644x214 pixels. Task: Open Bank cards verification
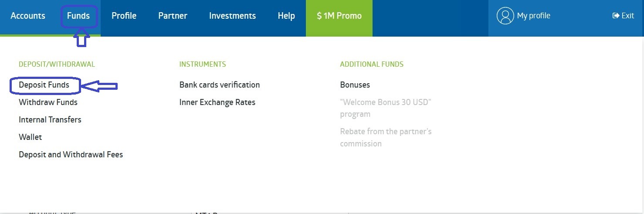pos(220,85)
